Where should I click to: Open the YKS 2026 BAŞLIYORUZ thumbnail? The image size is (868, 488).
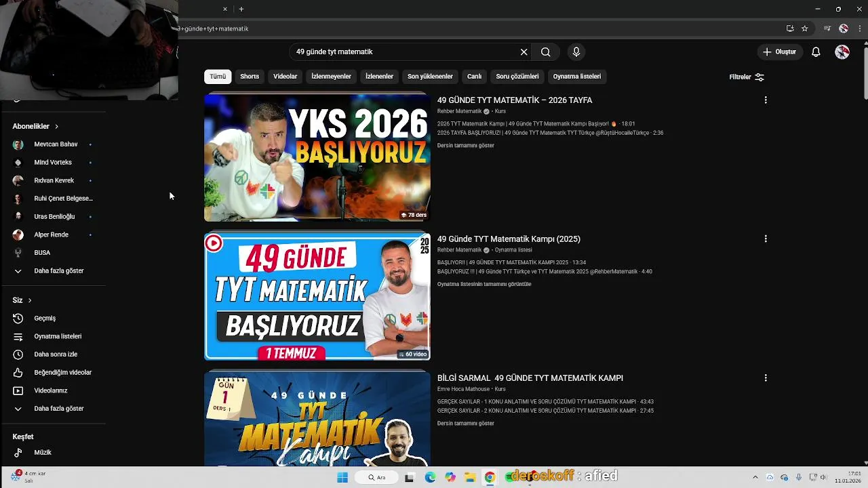pos(317,158)
